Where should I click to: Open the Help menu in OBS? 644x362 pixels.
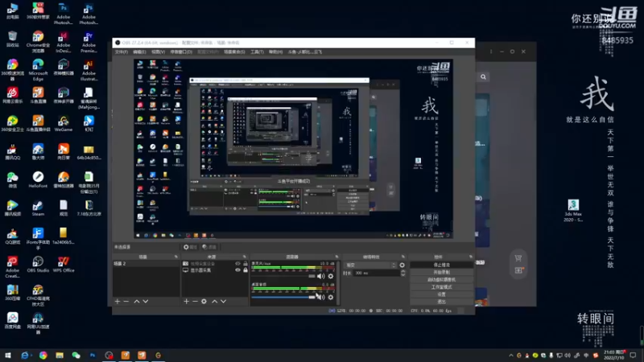click(x=275, y=52)
